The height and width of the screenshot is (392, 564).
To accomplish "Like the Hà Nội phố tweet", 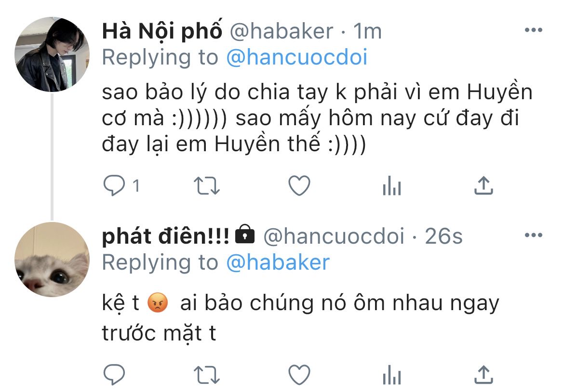I will pos(299,185).
